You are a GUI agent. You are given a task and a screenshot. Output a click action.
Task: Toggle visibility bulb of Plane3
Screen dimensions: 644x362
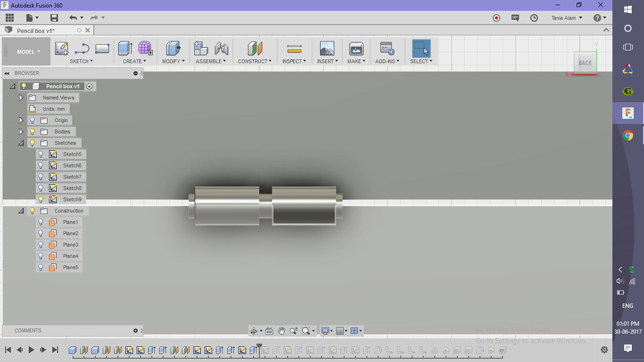(41, 245)
